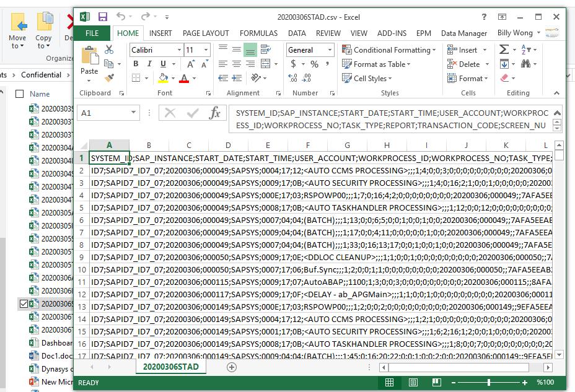
Task: Open Conditional Formatting menu
Action: [388, 50]
